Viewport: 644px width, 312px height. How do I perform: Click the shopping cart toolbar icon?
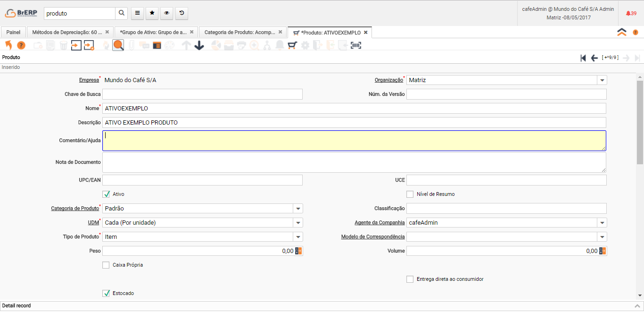[292, 45]
